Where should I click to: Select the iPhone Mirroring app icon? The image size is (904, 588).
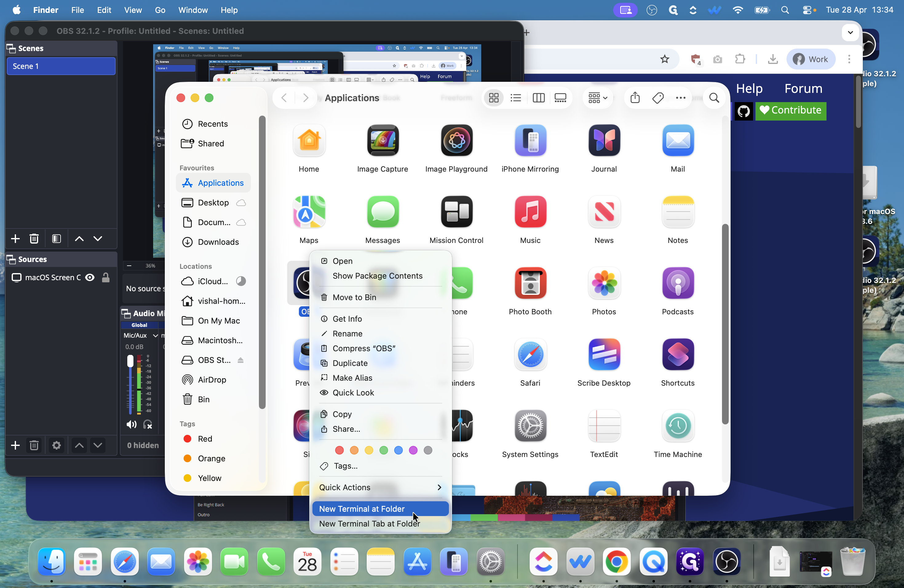[530, 140]
